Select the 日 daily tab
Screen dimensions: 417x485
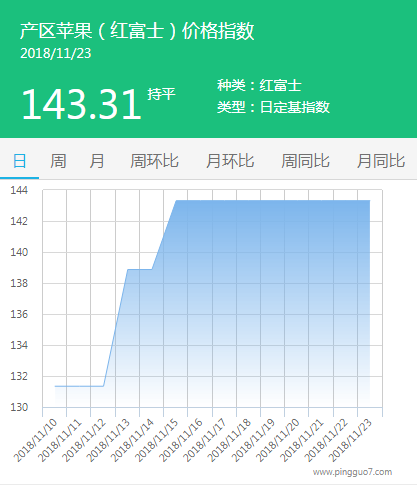click(x=19, y=161)
